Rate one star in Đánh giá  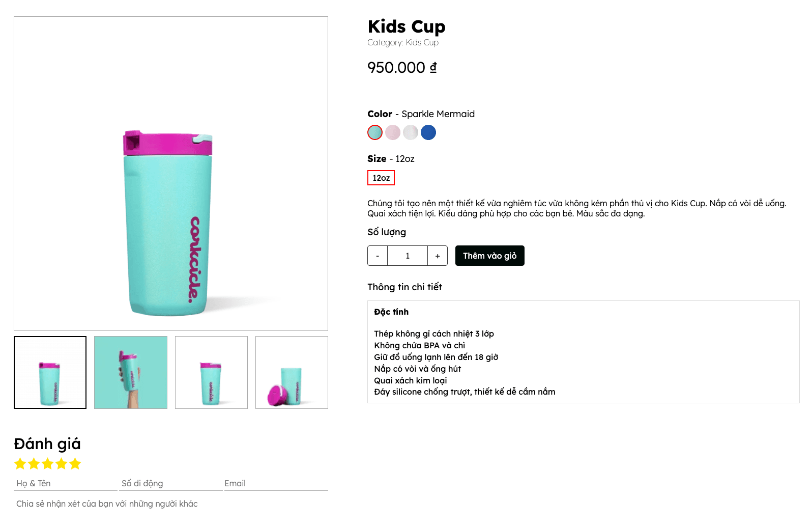(20, 464)
